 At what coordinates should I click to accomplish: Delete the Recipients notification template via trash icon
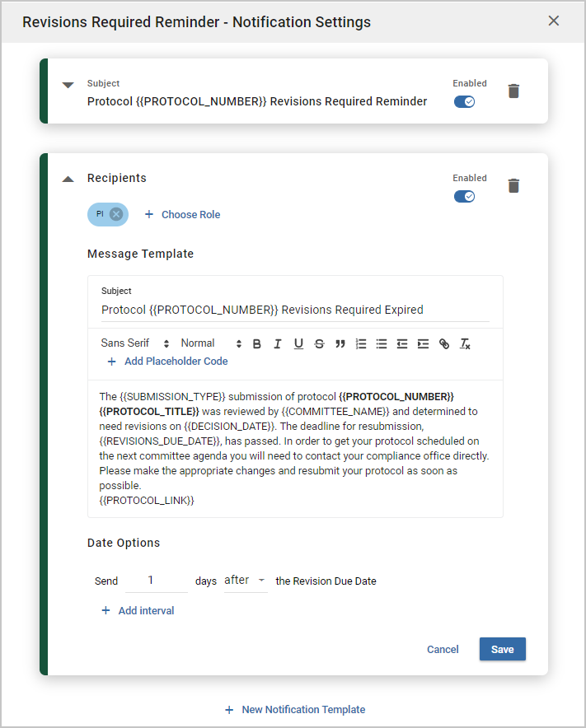point(513,185)
